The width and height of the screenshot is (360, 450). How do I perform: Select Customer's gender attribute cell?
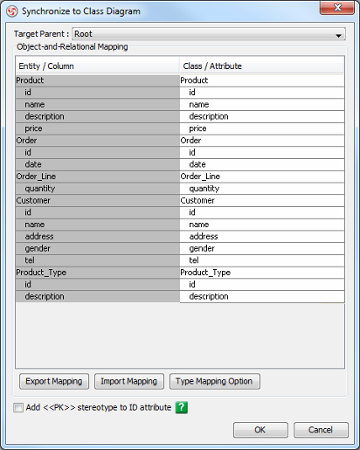[x=262, y=249]
